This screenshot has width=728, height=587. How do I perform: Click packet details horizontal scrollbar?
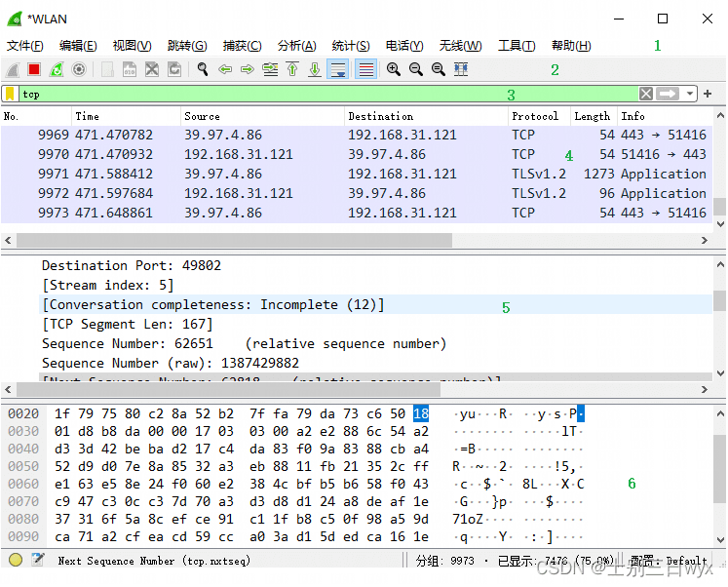(228, 389)
